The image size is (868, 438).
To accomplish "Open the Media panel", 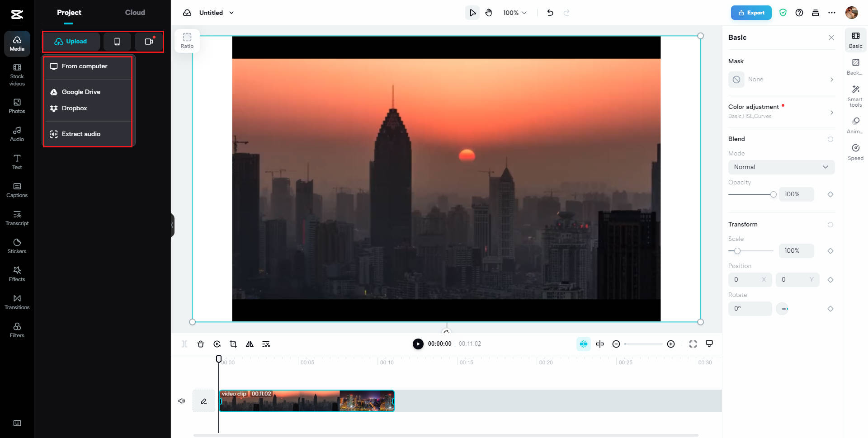I will click(17, 44).
